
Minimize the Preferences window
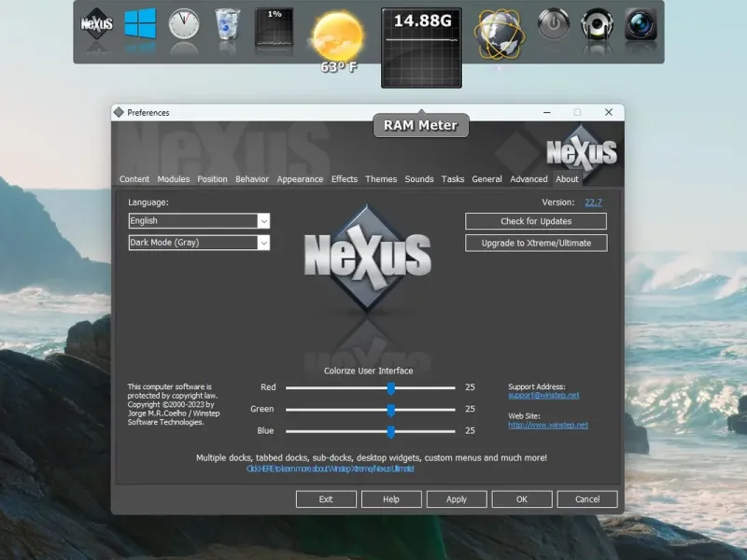[547, 112]
